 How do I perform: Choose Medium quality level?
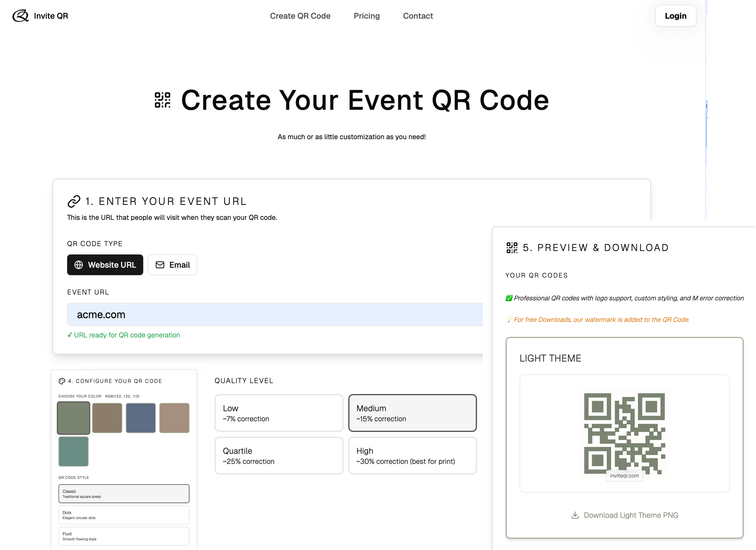point(413,413)
